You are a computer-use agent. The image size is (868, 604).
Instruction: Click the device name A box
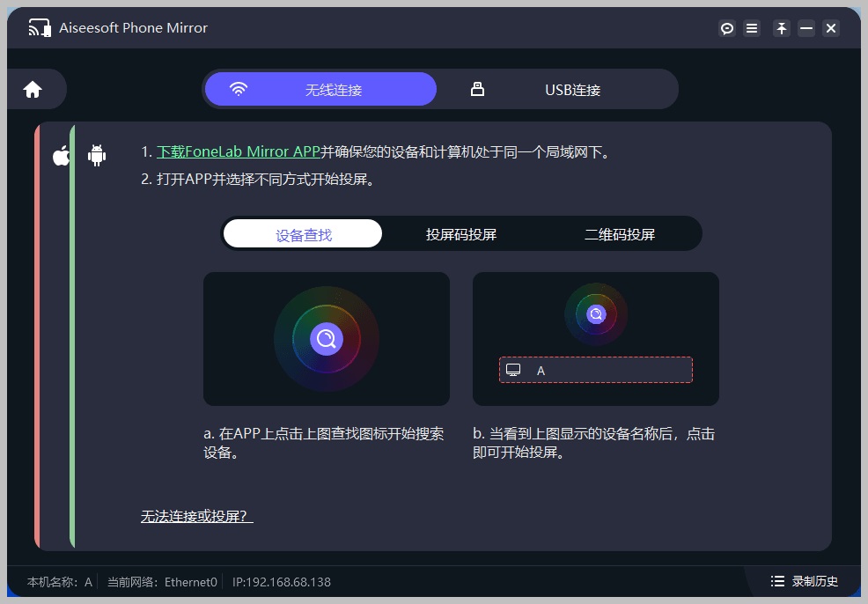[596, 370]
